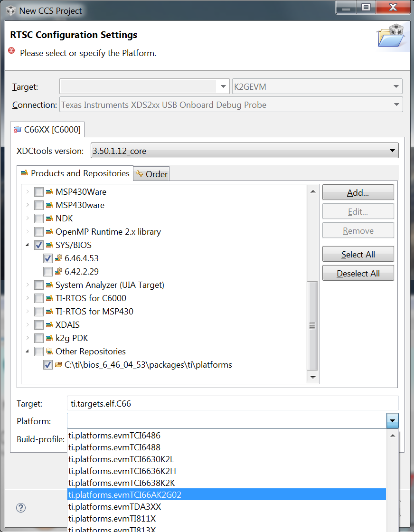The height and width of the screenshot is (532, 414).
Task: Click the red error icon beside Platform message
Action: pyautogui.click(x=11, y=50)
